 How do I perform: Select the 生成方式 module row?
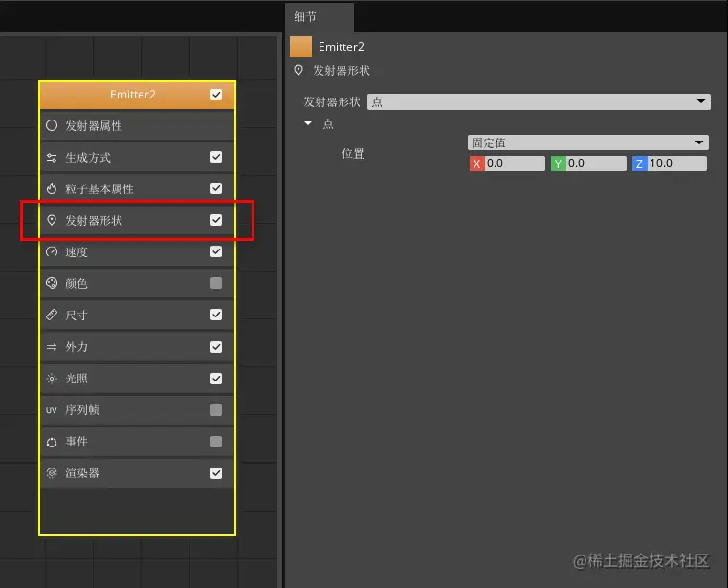point(137,158)
